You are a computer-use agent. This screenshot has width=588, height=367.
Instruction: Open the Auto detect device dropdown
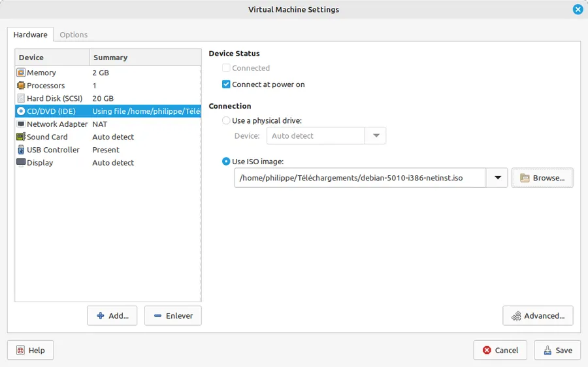[326, 135]
